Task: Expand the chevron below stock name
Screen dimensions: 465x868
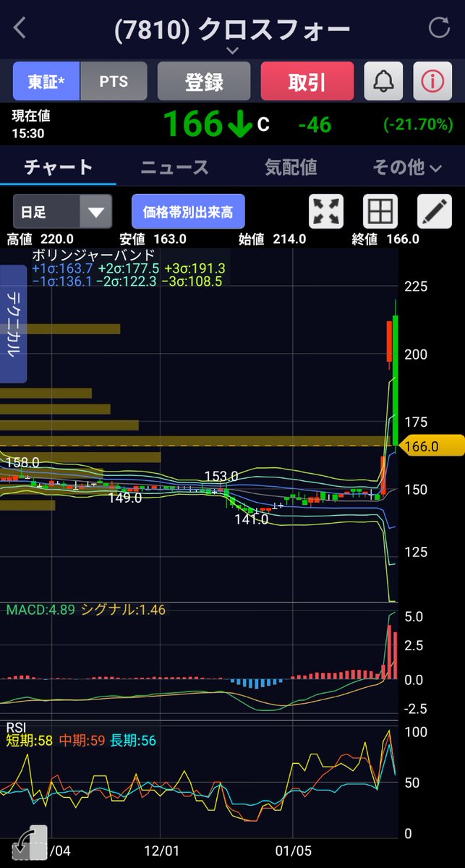Action: [232, 51]
